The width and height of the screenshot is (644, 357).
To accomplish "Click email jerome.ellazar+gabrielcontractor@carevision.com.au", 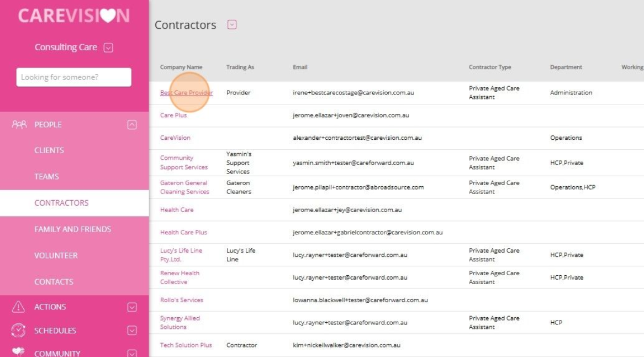I will tap(368, 233).
